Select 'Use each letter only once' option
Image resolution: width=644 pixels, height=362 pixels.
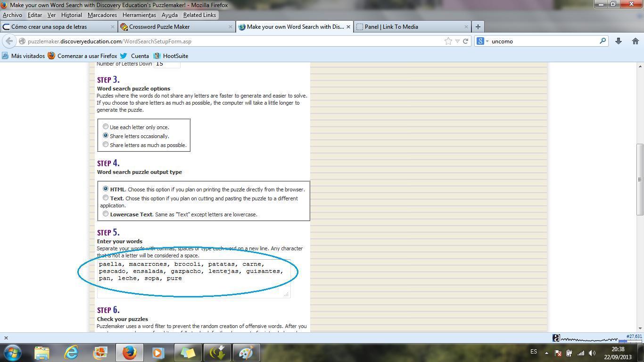click(106, 126)
